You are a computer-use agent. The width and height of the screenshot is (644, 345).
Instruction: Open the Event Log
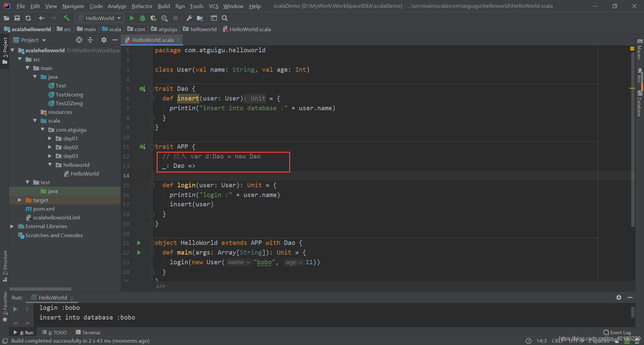617,333
